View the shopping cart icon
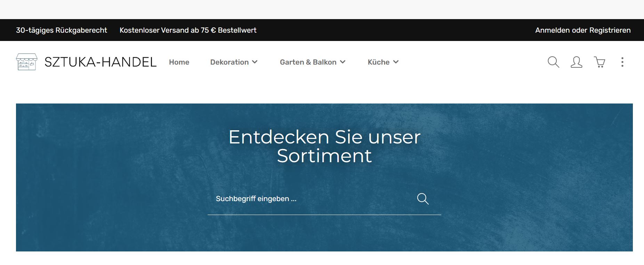 599,62
